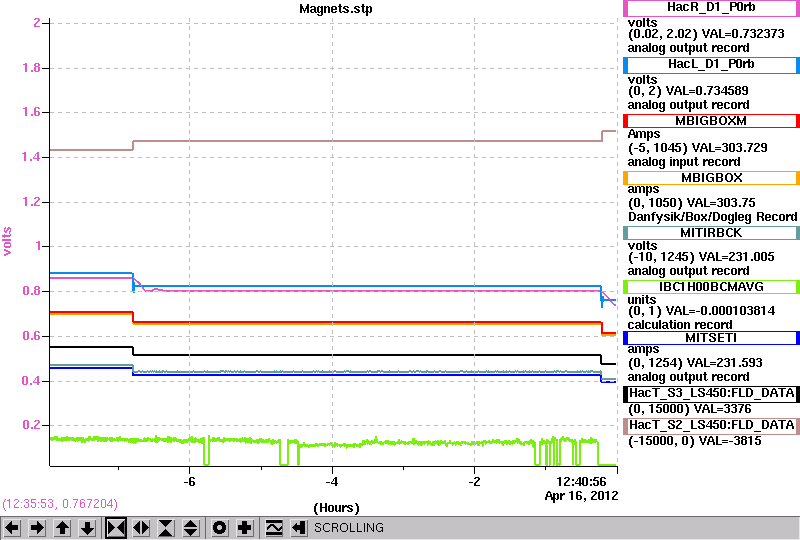Click the waveform refresh graph icon
This screenshot has height=540, width=800.
click(x=274, y=528)
